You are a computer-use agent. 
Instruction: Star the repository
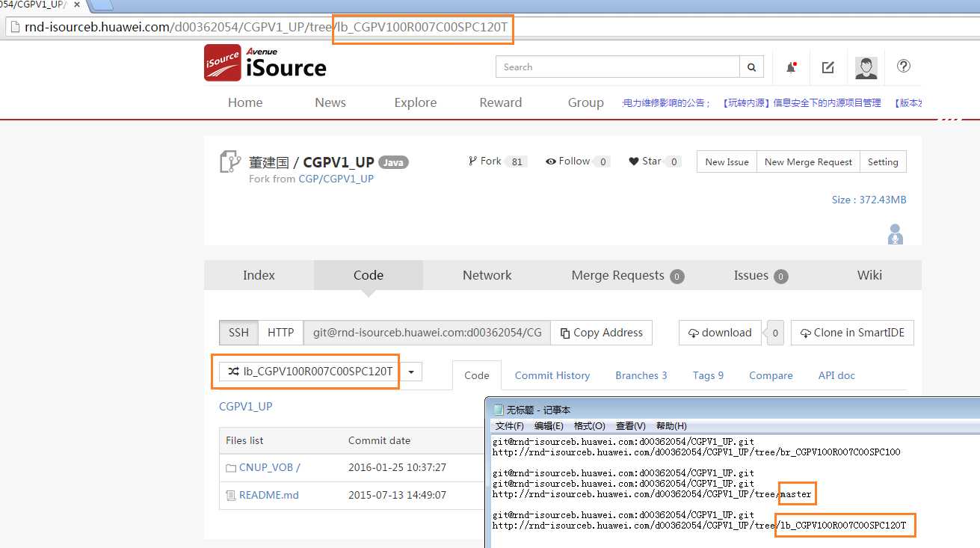pos(644,161)
